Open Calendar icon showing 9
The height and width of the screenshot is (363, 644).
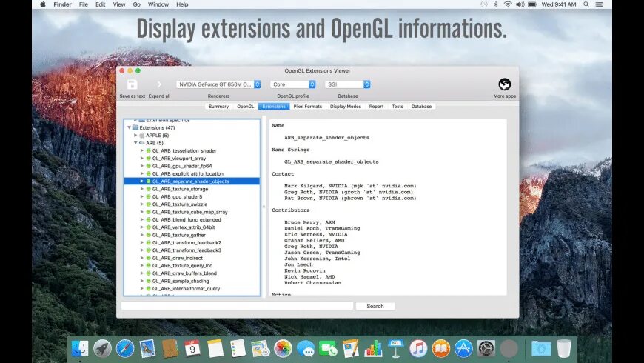click(x=192, y=349)
